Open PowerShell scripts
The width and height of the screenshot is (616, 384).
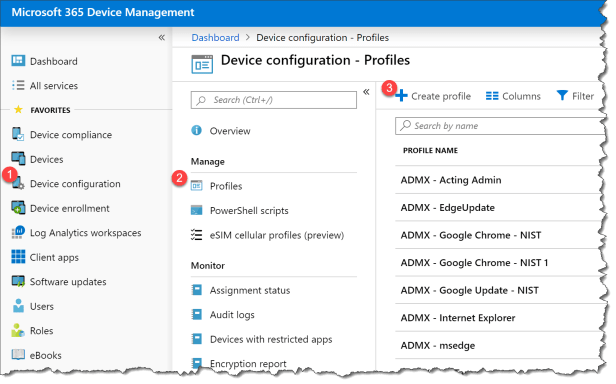coord(249,211)
